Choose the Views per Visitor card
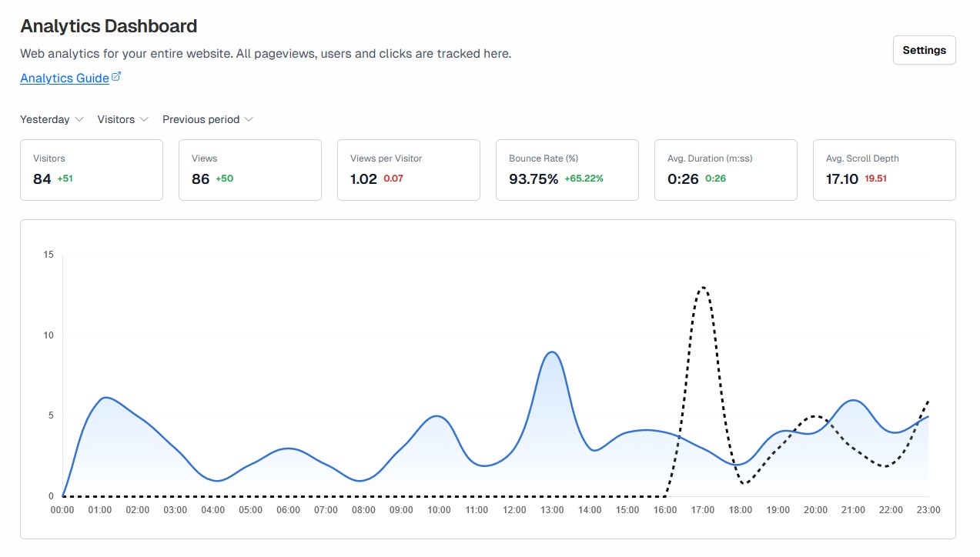 pos(409,170)
